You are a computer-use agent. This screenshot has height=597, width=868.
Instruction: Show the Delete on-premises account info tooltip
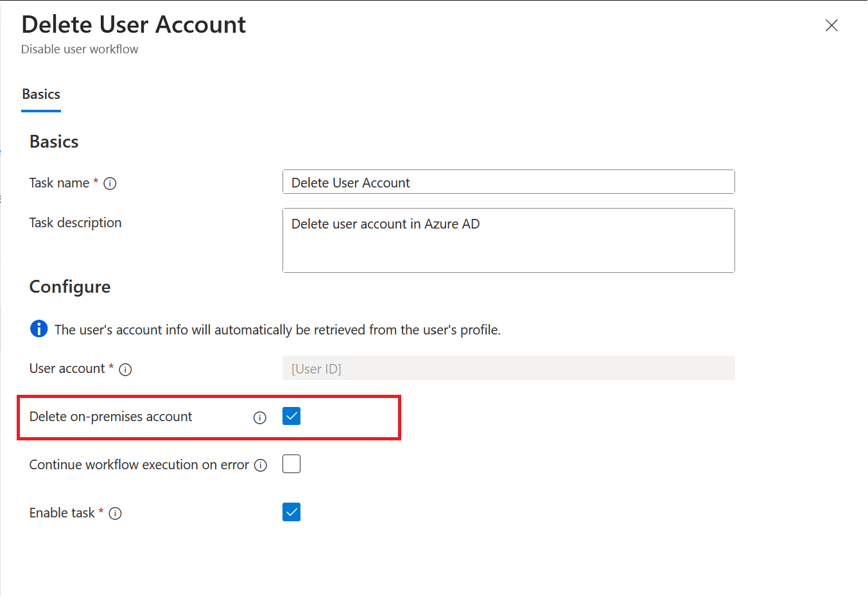tap(259, 417)
